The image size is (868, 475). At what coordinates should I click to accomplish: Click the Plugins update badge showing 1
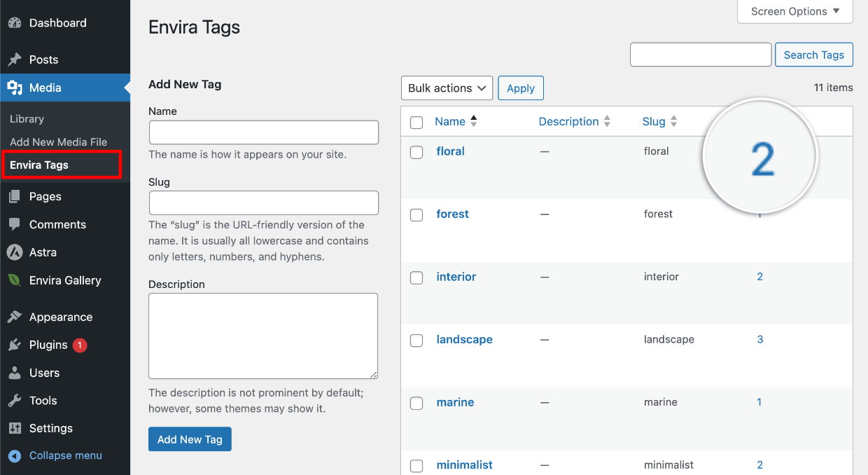tap(79, 345)
